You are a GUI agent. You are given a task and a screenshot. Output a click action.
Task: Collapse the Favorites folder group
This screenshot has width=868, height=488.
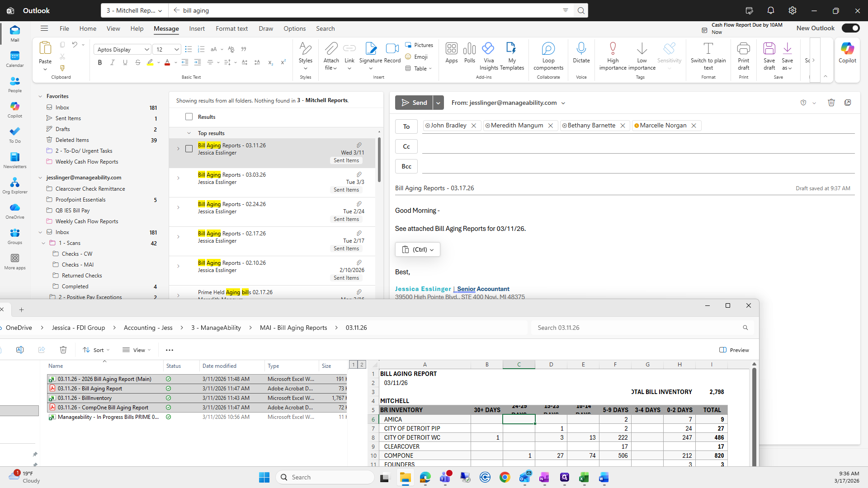pyautogui.click(x=40, y=96)
